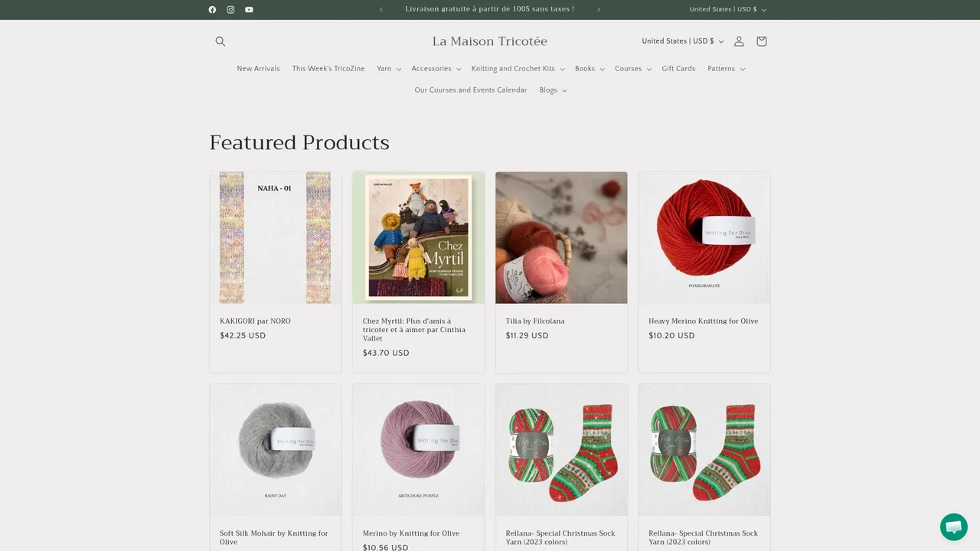
Task: Open the chat support bubble
Action: pyautogui.click(x=954, y=527)
